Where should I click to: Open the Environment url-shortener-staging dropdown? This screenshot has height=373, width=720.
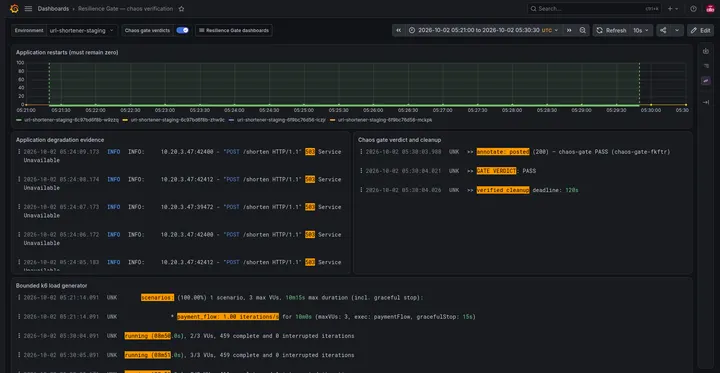(82, 30)
